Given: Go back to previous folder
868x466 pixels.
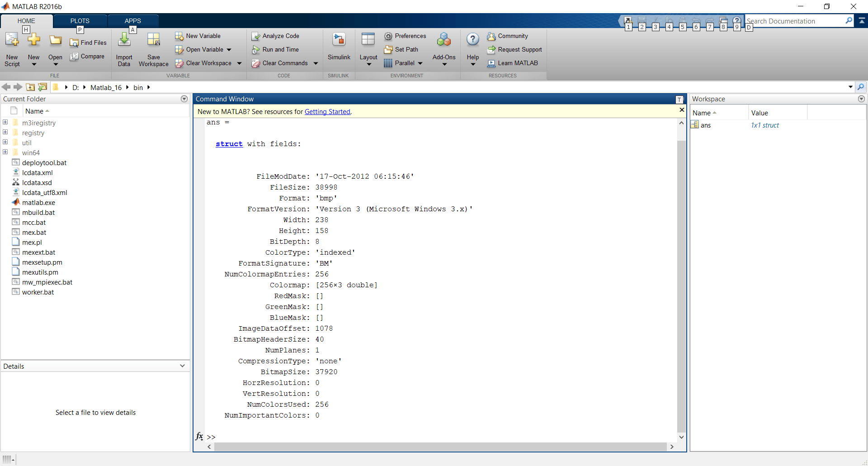Looking at the screenshot, I should pyautogui.click(x=6, y=87).
